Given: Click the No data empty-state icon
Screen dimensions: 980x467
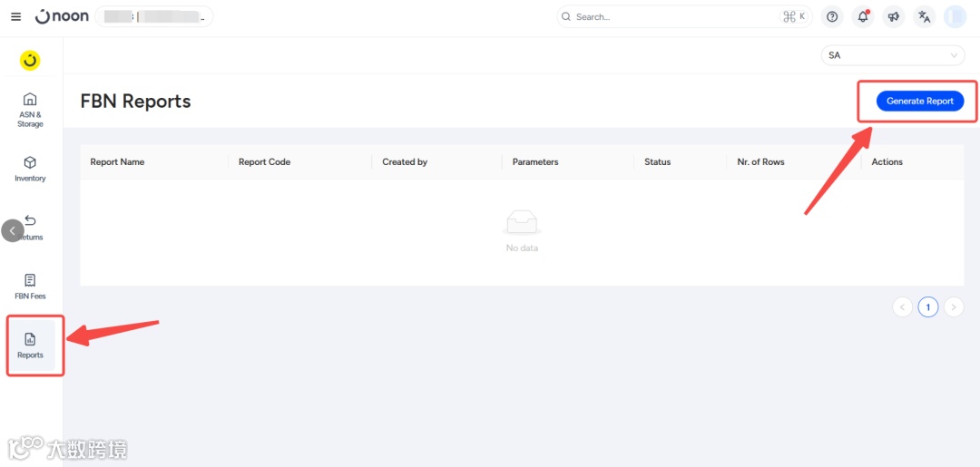Looking at the screenshot, I should click(522, 223).
